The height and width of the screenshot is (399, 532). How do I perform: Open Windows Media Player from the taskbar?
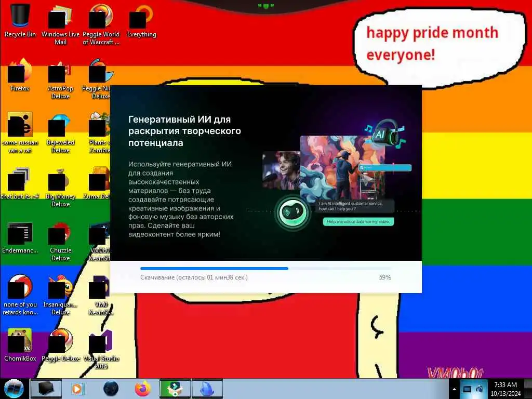point(77,389)
